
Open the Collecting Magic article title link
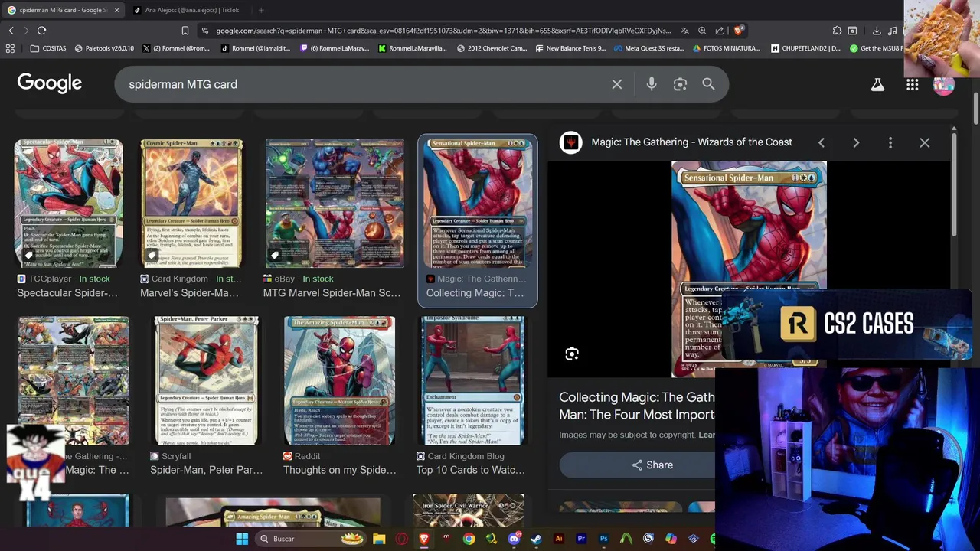click(637, 406)
